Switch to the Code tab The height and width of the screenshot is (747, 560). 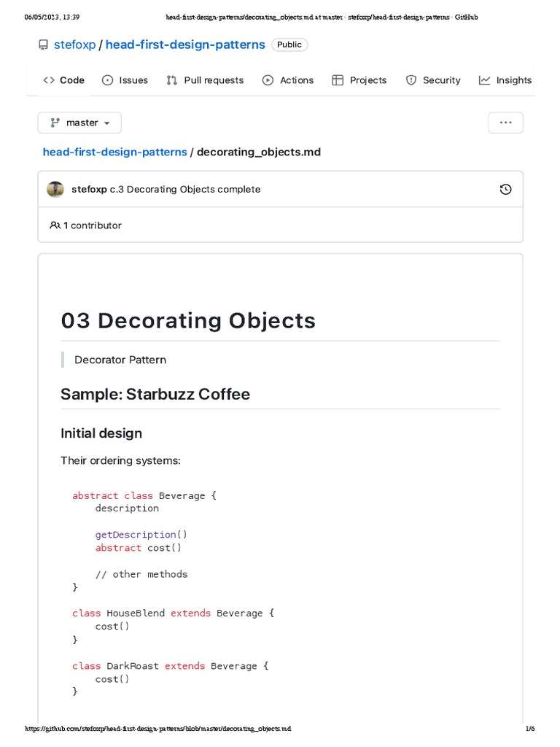coord(64,80)
